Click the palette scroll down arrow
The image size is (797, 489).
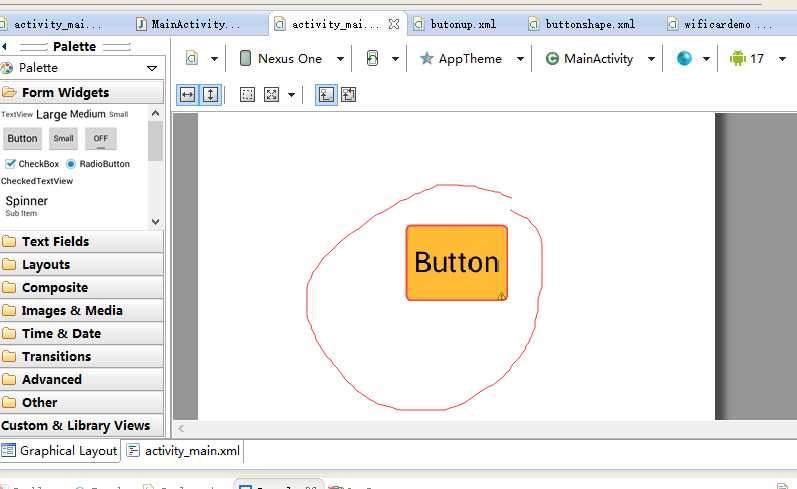click(x=156, y=222)
